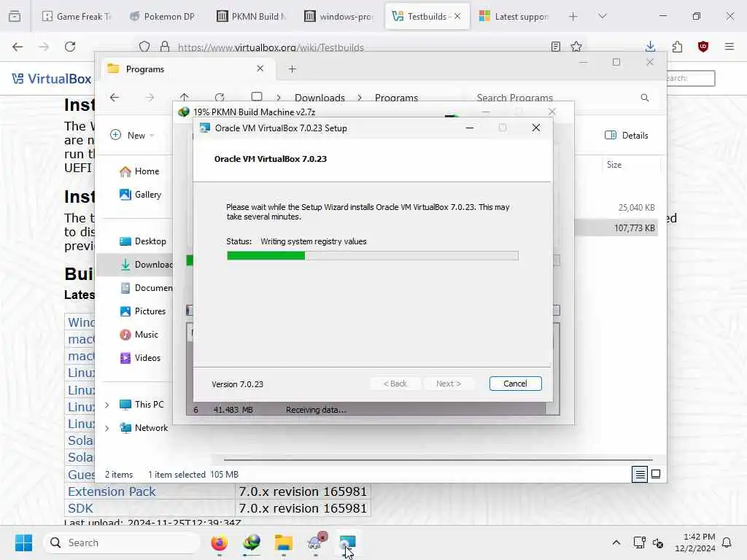Open Firefox extensions menu
This screenshot has width=747, height=560.
pyautogui.click(x=677, y=47)
